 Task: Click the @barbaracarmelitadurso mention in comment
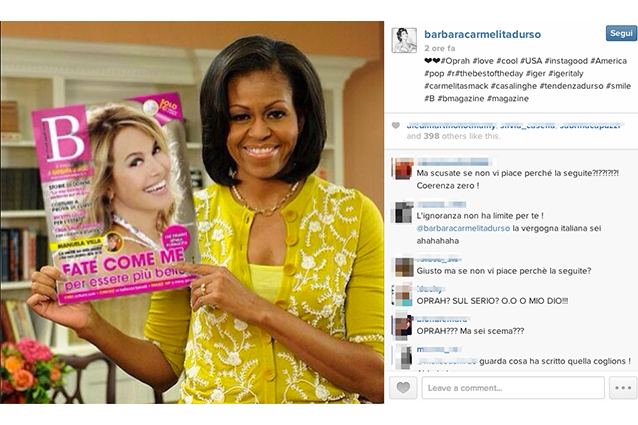tap(463, 229)
